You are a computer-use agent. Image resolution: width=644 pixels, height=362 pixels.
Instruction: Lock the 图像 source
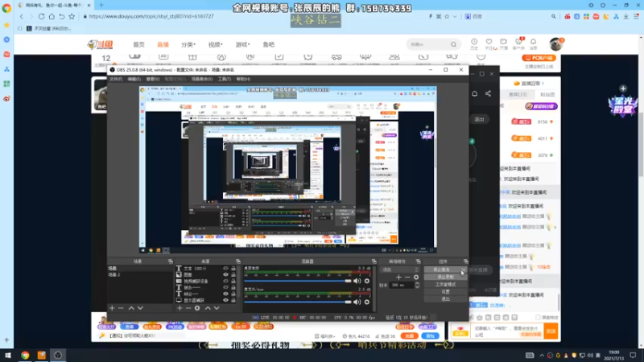233,274
